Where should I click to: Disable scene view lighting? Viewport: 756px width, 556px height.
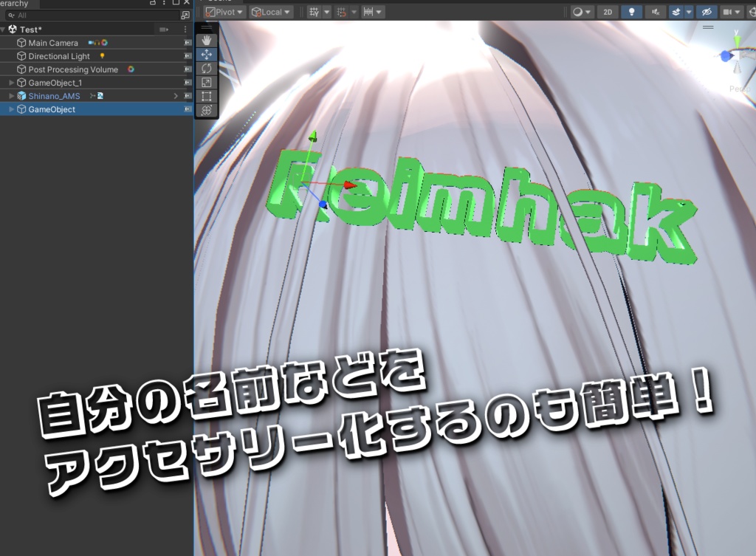(x=632, y=12)
